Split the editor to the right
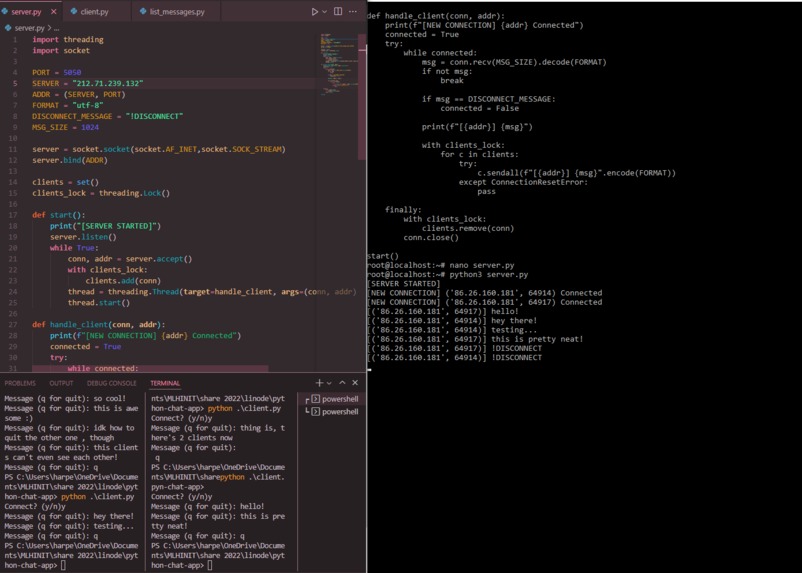 (x=338, y=11)
